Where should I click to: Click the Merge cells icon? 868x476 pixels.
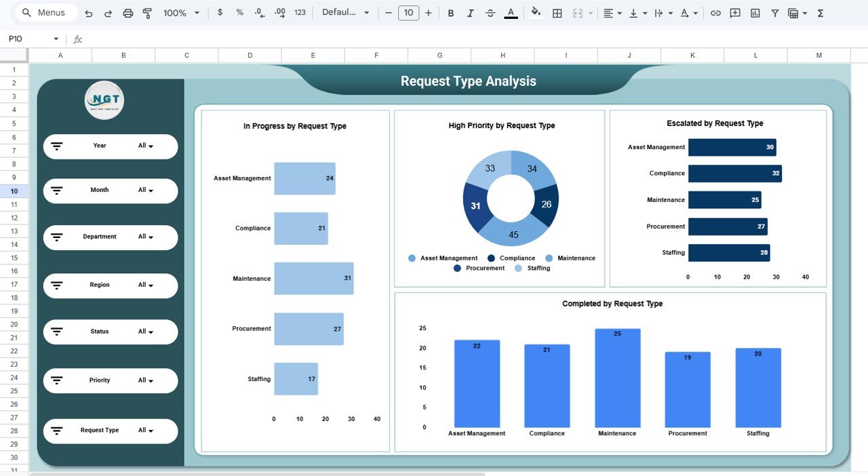(x=578, y=13)
